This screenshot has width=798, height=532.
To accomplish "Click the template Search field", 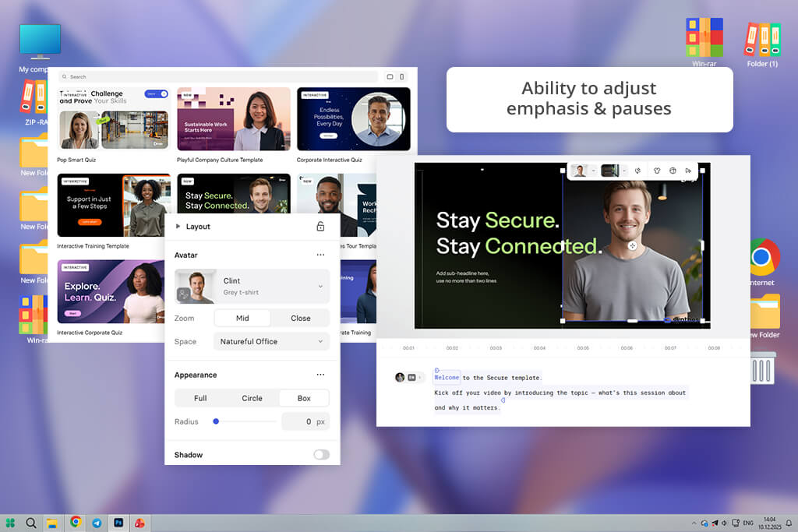I will click(219, 77).
